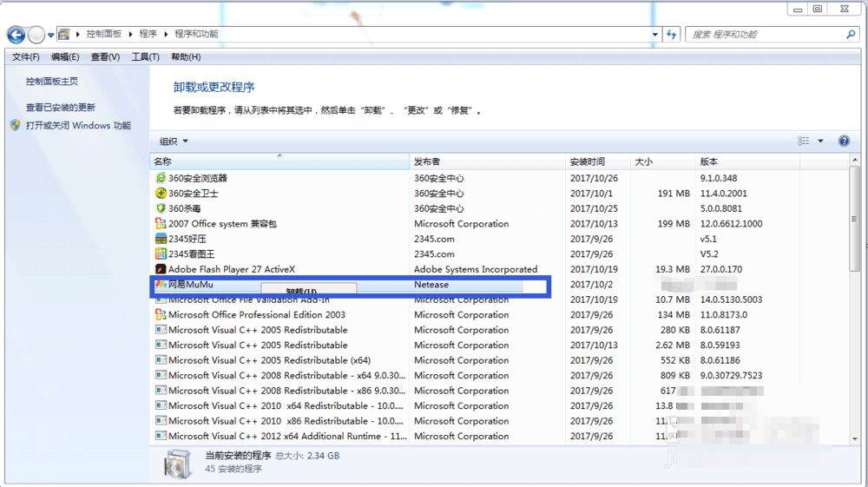Select Visual C++ 2005 Redistributable 8.0.61187 icon

pyautogui.click(x=161, y=330)
